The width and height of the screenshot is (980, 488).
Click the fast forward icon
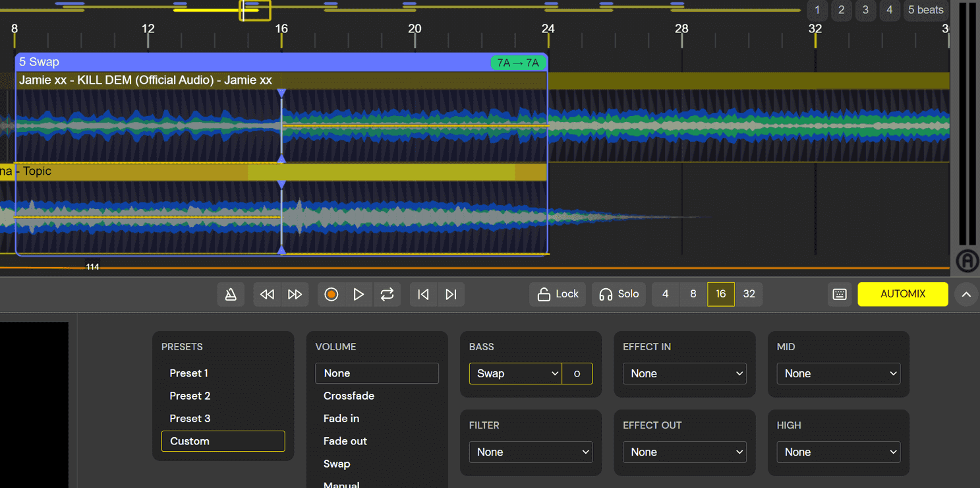tap(295, 294)
